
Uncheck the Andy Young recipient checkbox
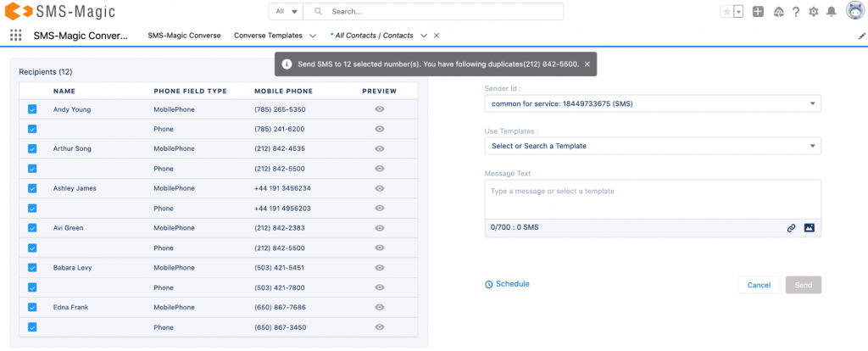coord(32,109)
